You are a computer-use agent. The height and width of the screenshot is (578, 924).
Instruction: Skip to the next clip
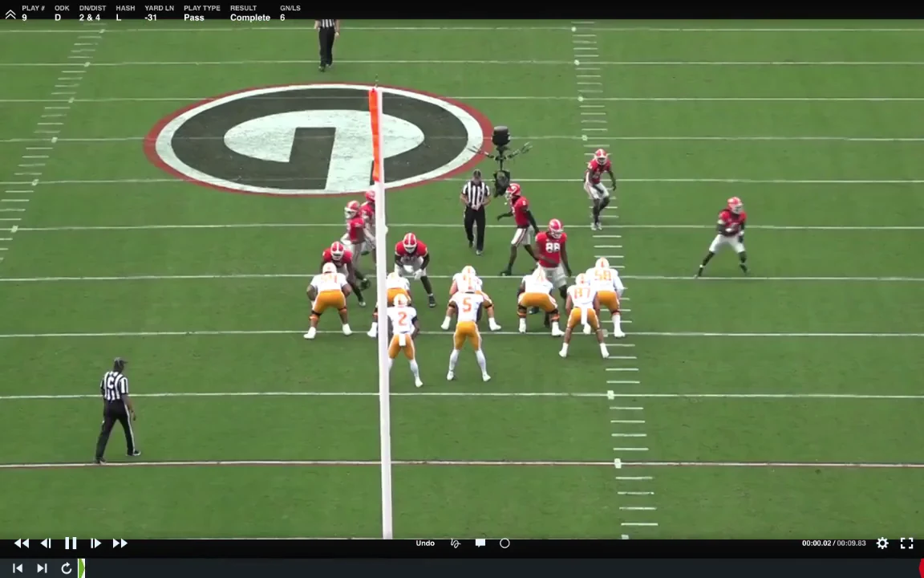tap(42, 568)
